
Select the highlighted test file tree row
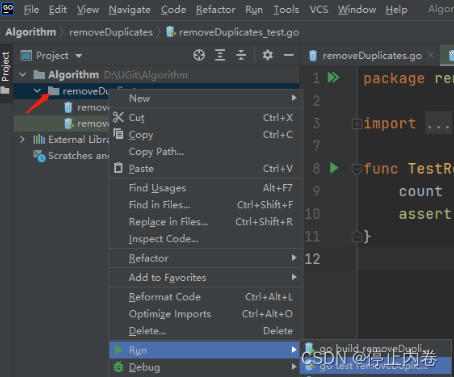pos(62,124)
